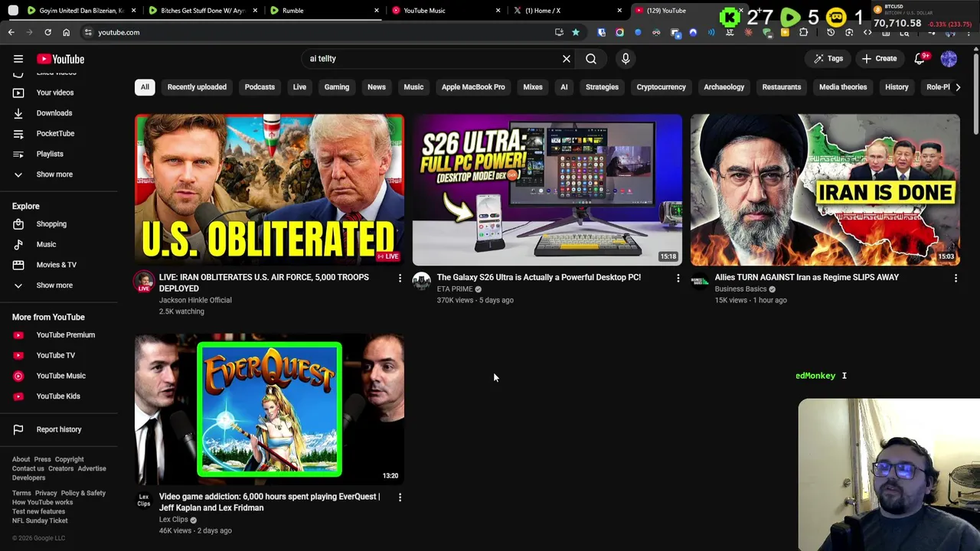
Task: Open YouTube Kids link
Action: tap(60, 396)
